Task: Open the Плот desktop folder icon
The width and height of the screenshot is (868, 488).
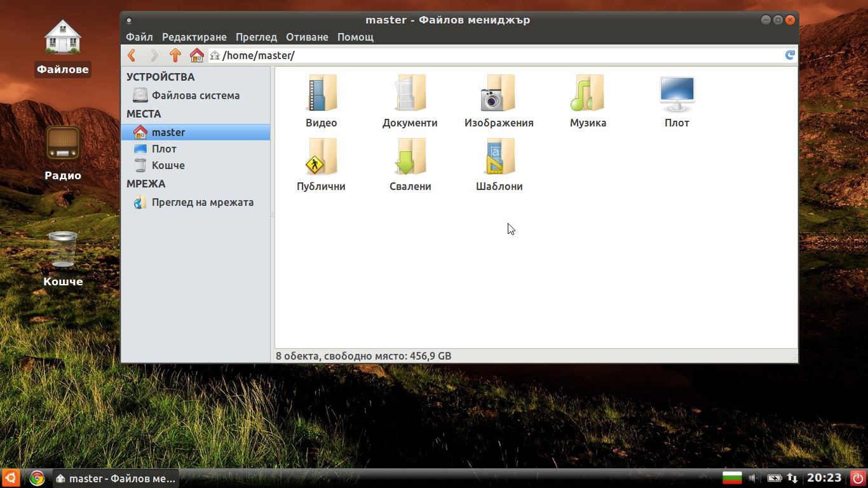Action: click(x=677, y=102)
